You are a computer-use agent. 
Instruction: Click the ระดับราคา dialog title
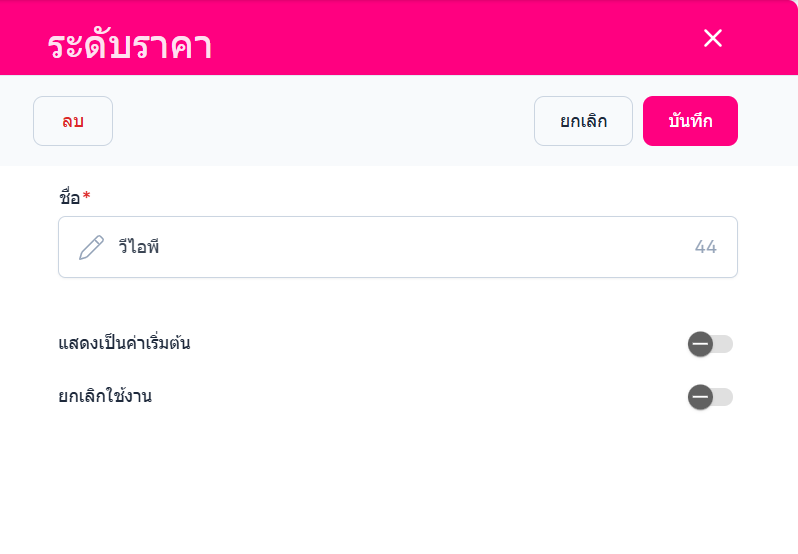pyautogui.click(x=129, y=46)
